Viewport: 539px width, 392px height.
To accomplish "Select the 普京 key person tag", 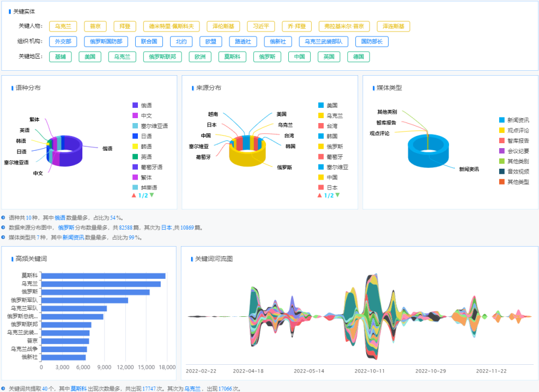I will [x=95, y=26].
